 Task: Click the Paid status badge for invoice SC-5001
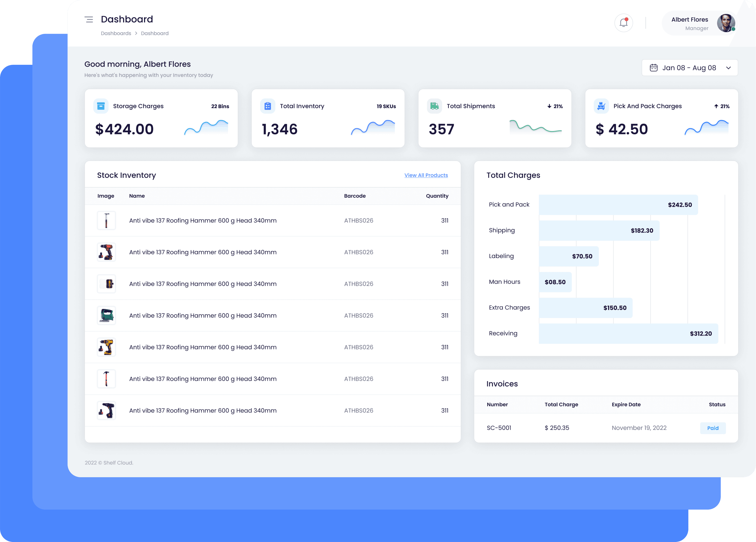coord(713,428)
